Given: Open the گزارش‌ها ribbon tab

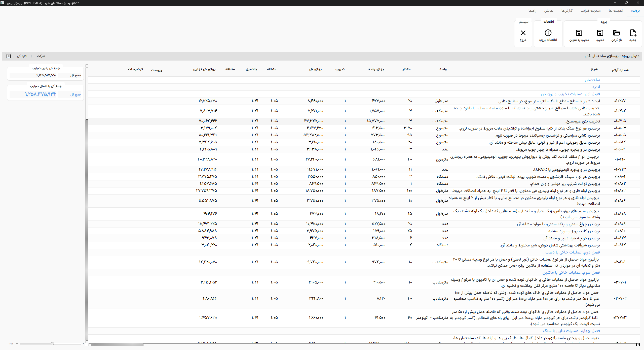Looking at the screenshot, I should point(567,11).
